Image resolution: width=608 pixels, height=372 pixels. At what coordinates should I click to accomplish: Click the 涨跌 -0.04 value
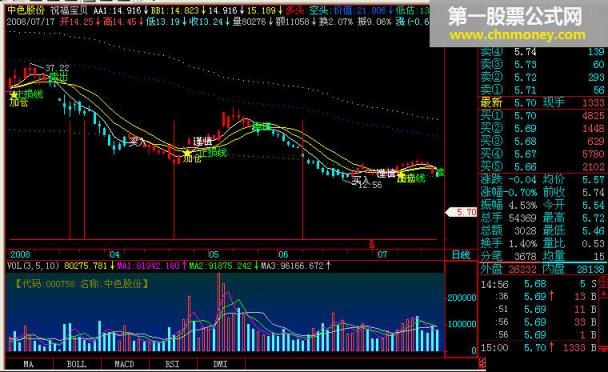click(522, 180)
